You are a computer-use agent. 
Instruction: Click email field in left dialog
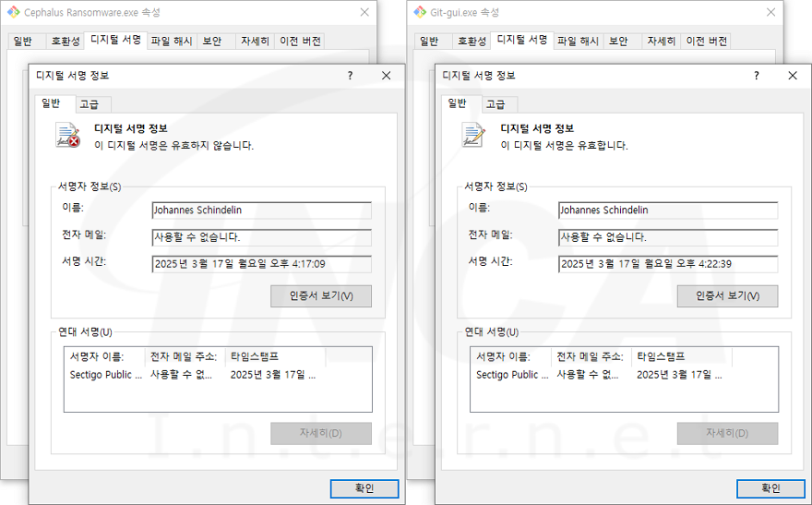pos(261,237)
